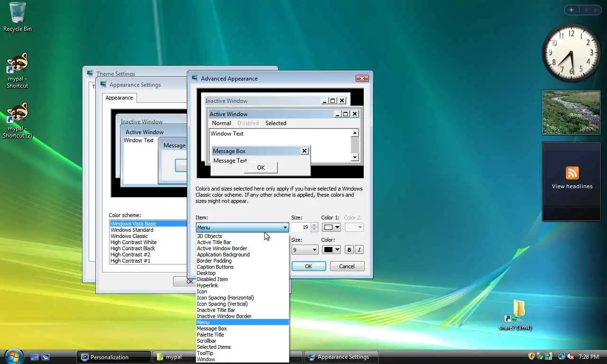Click the Show Desktop quick launch icon
The image size is (607, 364).
(35, 357)
